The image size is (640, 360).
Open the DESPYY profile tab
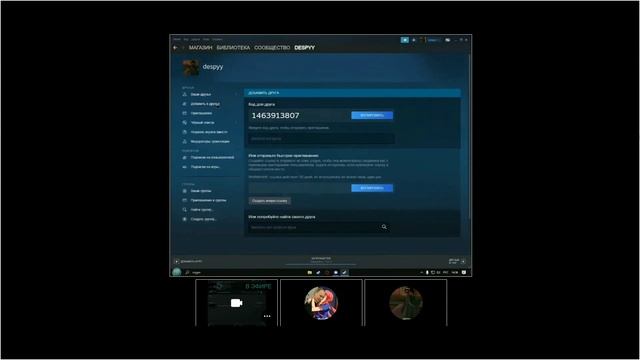(x=304, y=48)
